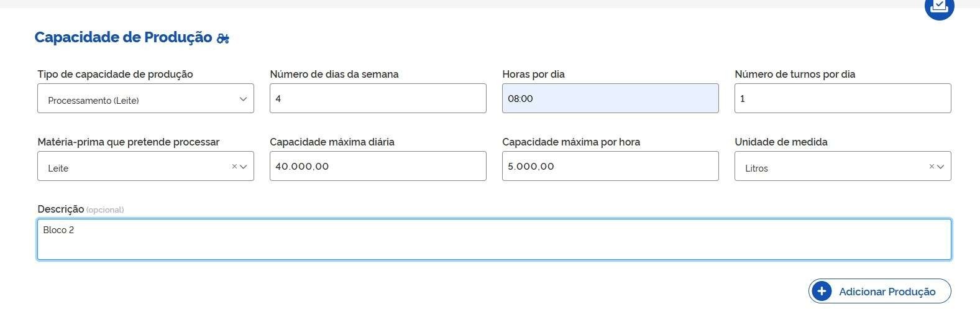Click the blue circular checklist icon
980x309 pixels.
point(939,7)
